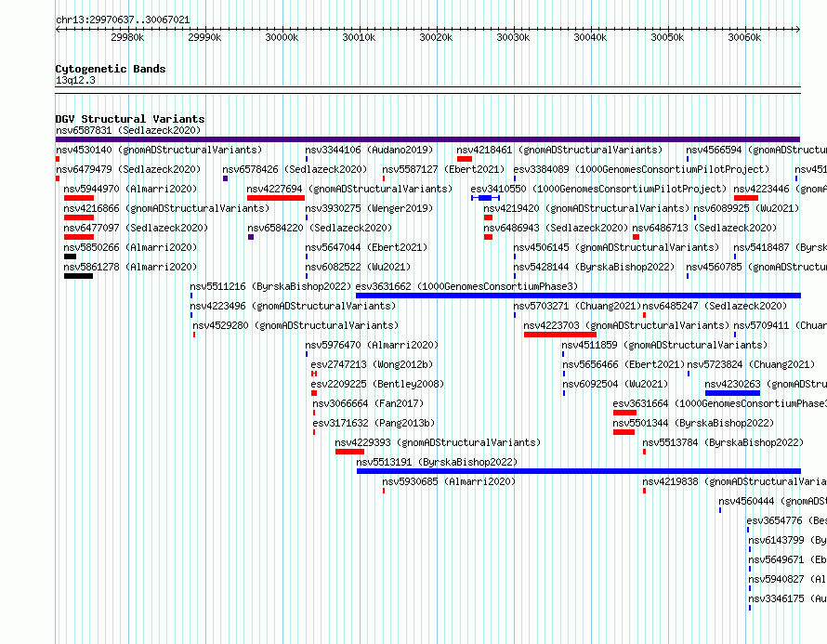Screen dimensions: 827x644
Task: Select purple square marker for nsv6578426
Action: point(225,178)
